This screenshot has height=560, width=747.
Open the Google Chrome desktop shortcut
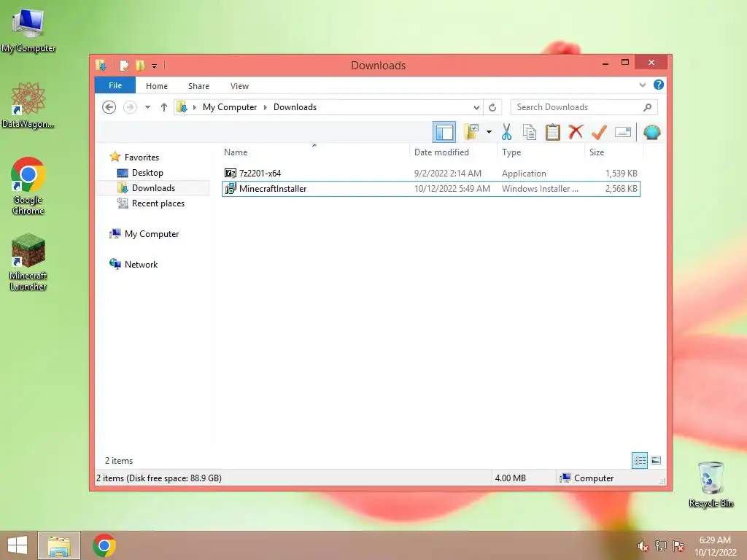click(x=28, y=186)
